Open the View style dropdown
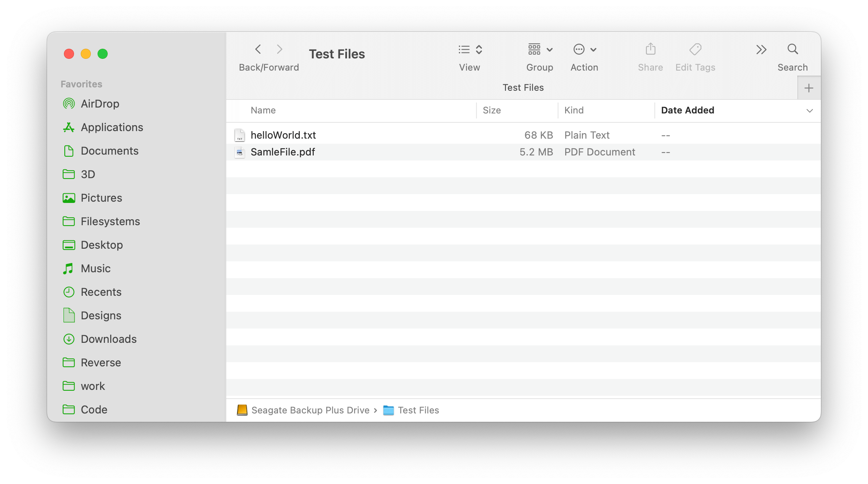868x484 pixels. pyautogui.click(x=470, y=50)
